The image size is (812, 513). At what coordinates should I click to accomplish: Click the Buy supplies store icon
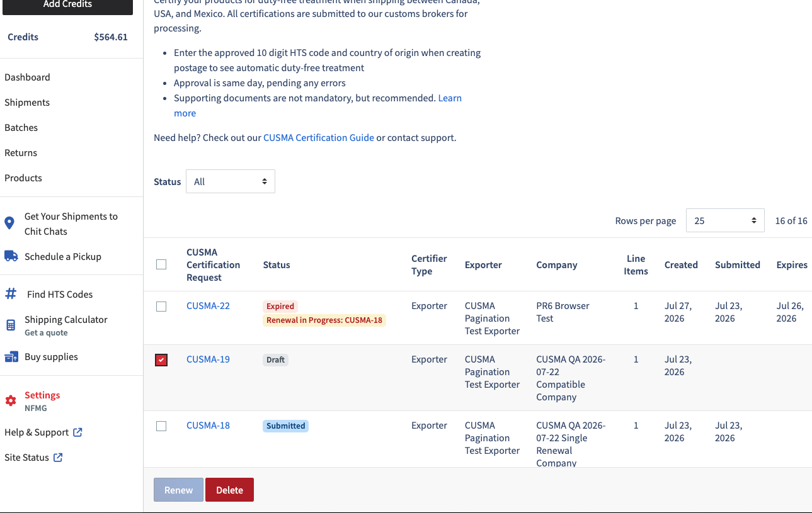coord(11,357)
